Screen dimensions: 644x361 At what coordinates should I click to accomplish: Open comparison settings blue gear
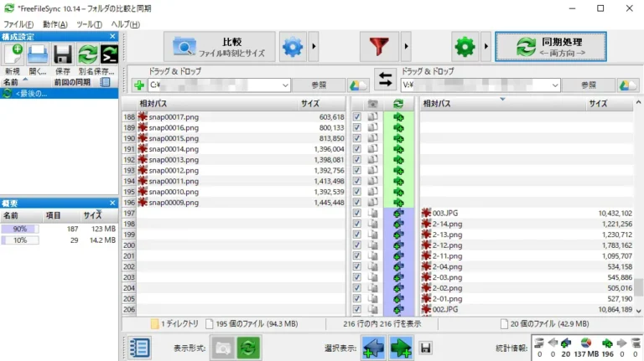(x=293, y=47)
